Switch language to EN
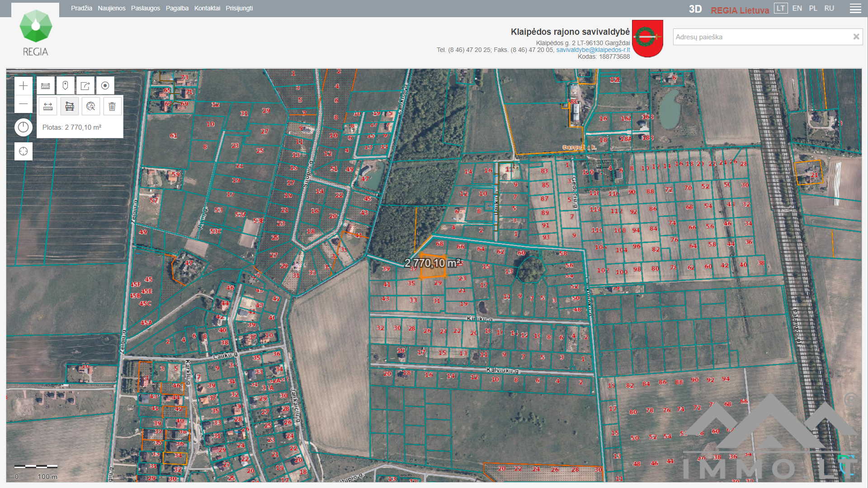Viewport: 868px width, 488px height. coord(797,9)
